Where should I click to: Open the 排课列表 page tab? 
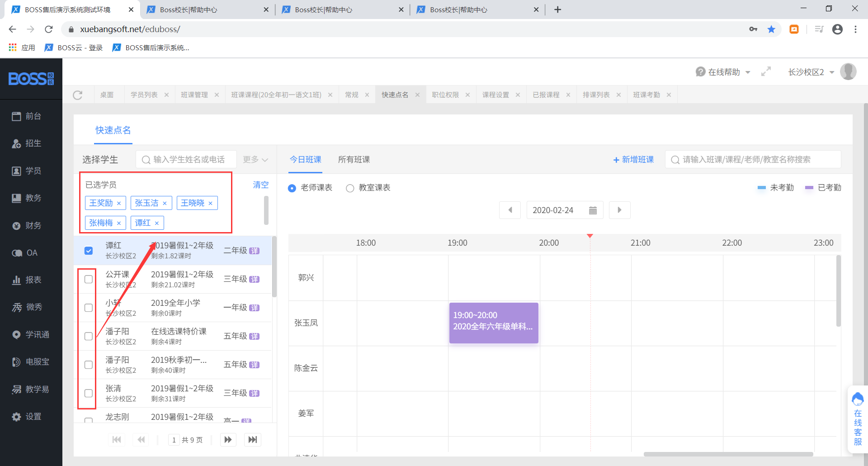coord(596,95)
